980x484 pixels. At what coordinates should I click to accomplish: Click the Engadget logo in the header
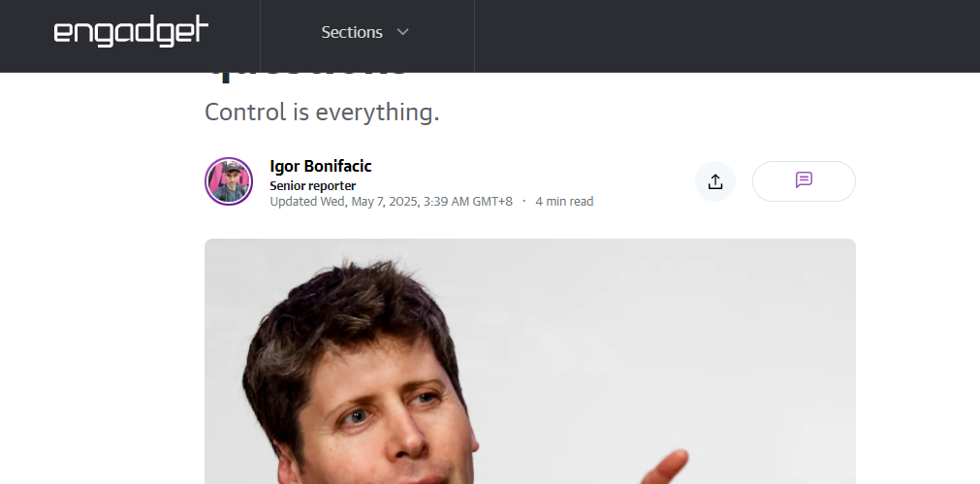point(131,31)
